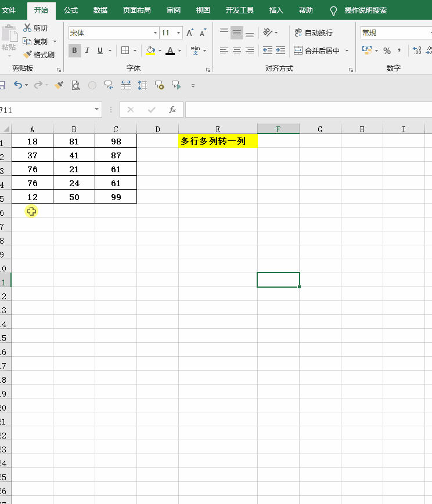Click row height icon in quick toolbar
Image resolution: width=432 pixels, height=504 pixels.
[x=142, y=85]
